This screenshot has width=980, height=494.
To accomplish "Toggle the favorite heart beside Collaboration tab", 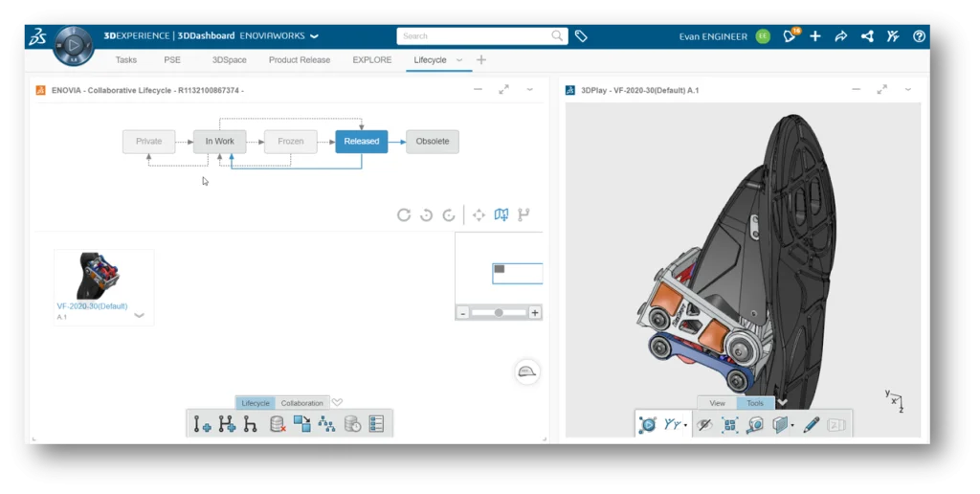I will coord(337,403).
